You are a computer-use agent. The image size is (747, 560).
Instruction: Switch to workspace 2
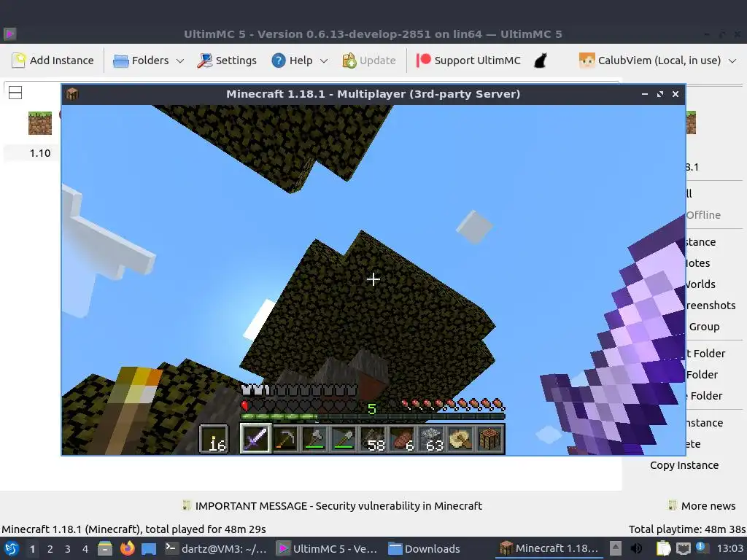(x=50, y=549)
